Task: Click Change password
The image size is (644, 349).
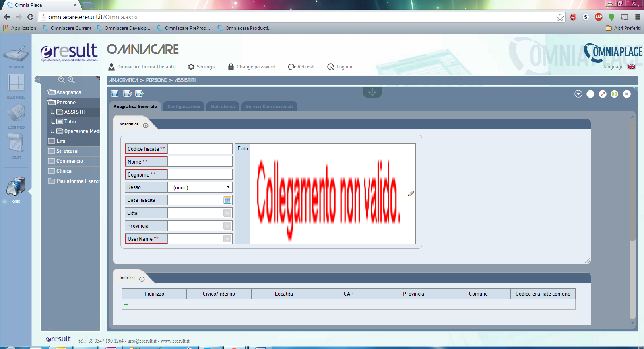Action: [252, 67]
